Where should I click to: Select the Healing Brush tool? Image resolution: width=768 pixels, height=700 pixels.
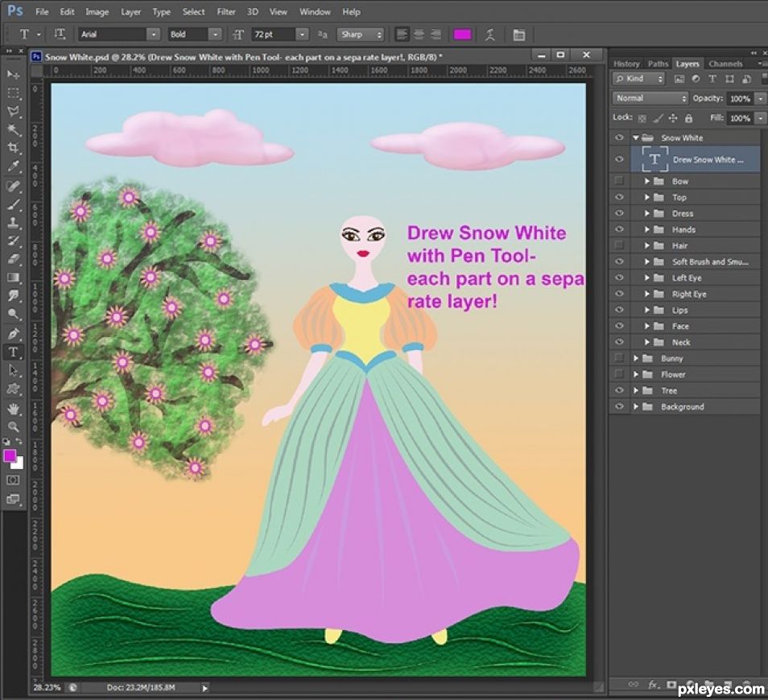point(13,186)
